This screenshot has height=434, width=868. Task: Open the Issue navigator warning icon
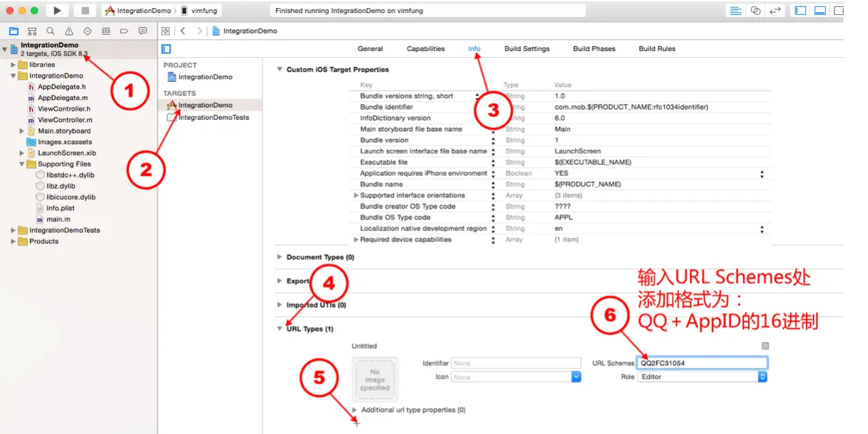[x=69, y=31]
